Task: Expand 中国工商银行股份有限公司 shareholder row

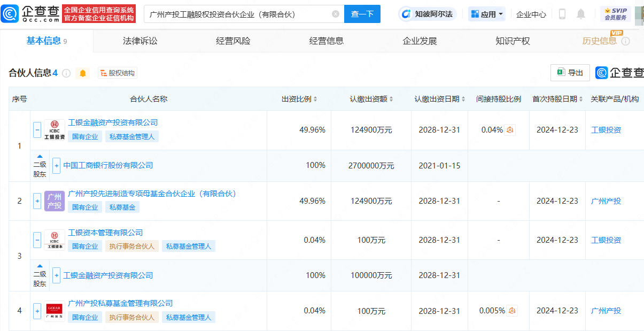Action: [x=56, y=166]
